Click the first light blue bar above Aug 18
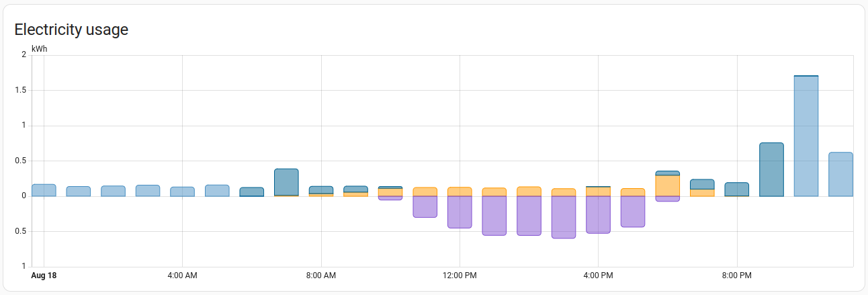Viewport: 868px width, 295px height. coord(44,190)
